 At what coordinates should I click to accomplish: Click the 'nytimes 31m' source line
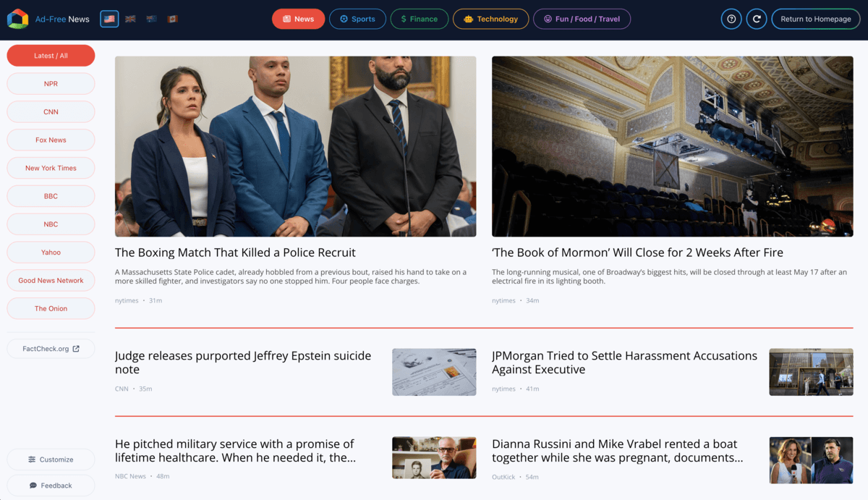pyautogui.click(x=138, y=300)
